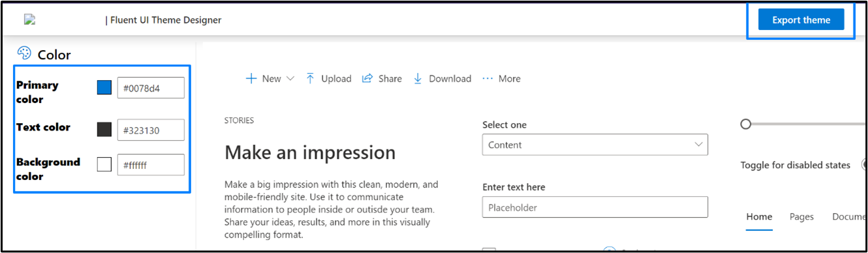
Task: Click the Export theme button
Action: coord(801,20)
